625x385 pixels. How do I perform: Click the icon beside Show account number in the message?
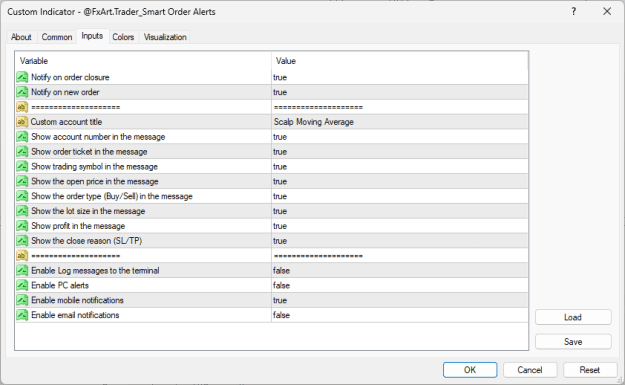[x=22, y=137]
